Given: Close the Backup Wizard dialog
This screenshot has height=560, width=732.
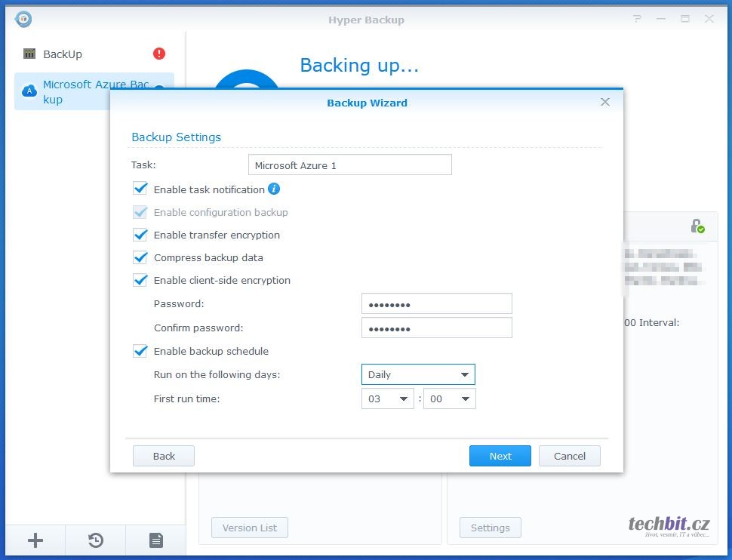Looking at the screenshot, I should [604, 102].
